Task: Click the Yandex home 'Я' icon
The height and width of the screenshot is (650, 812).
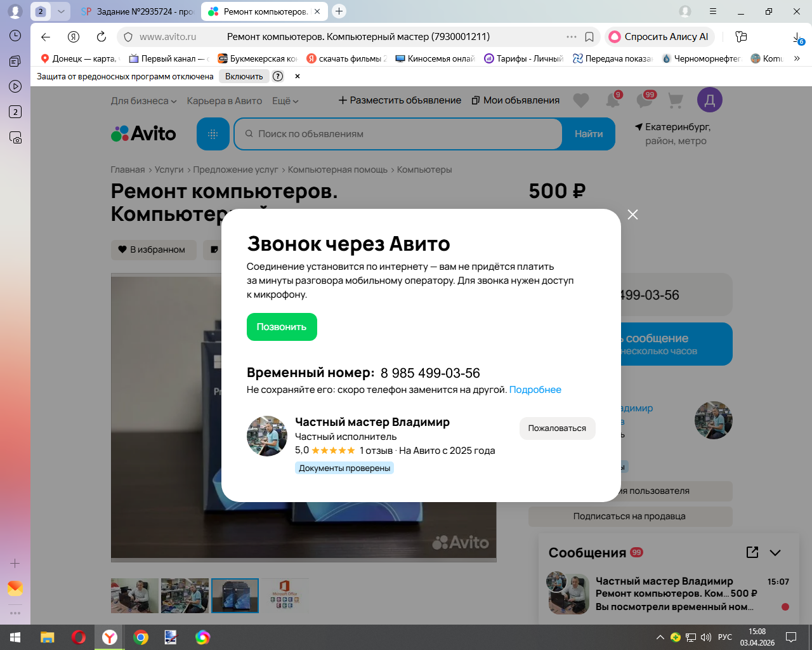Action: pyautogui.click(x=74, y=37)
